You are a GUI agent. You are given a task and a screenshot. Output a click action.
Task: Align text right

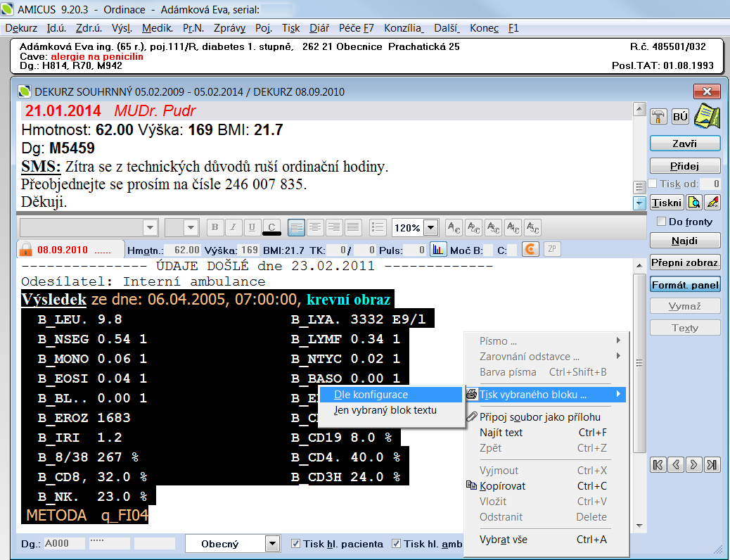coord(334,227)
